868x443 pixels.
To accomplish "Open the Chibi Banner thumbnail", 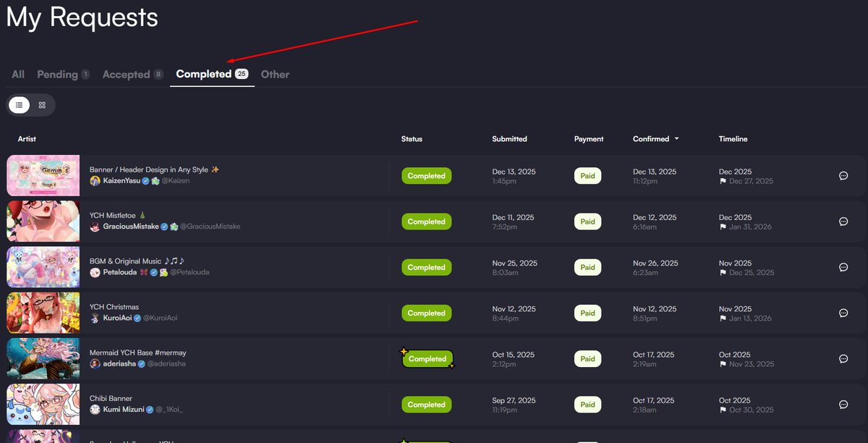I will pyautogui.click(x=43, y=404).
